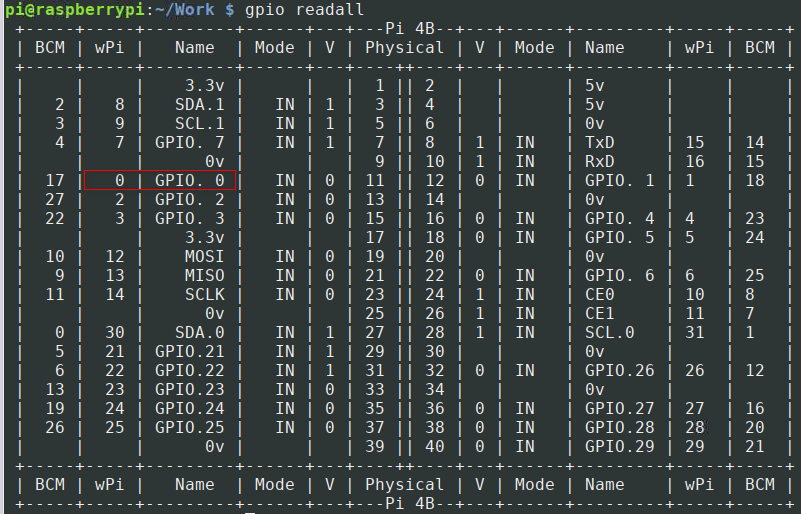Click the red-outlined GPIO. 0 cell
801x514 pixels.
point(160,179)
